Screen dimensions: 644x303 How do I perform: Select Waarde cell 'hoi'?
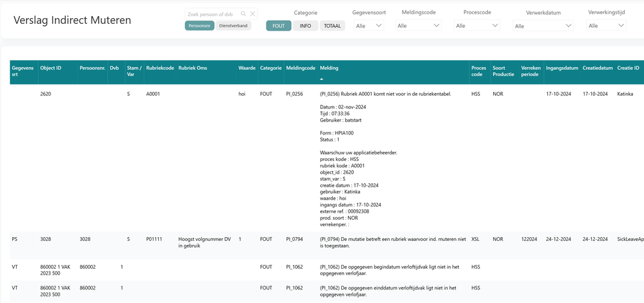point(242,94)
